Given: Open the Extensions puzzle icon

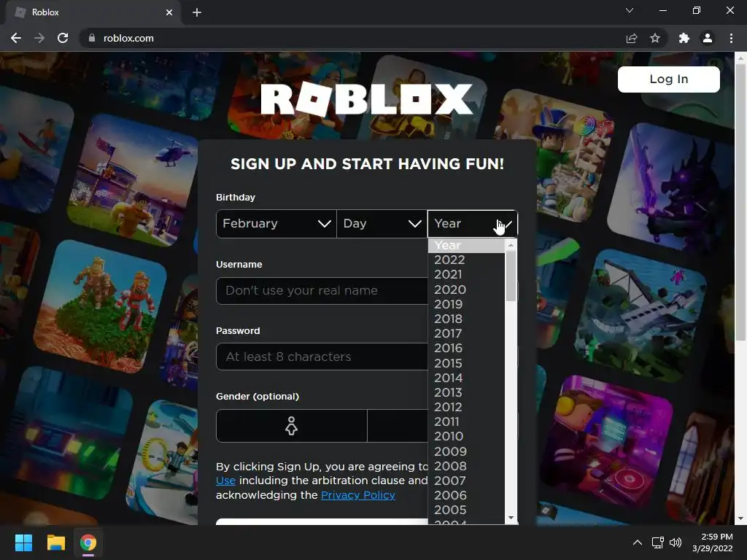Looking at the screenshot, I should pyautogui.click(x=684, y=38).
